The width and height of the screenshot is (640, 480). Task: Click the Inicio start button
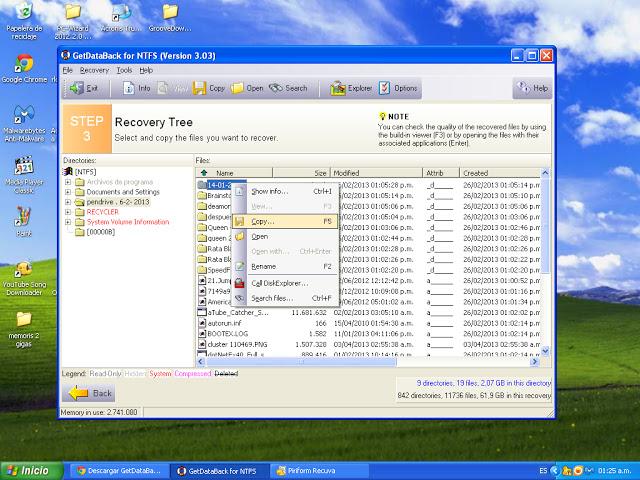pyautogui.click(x=30, y=469)
